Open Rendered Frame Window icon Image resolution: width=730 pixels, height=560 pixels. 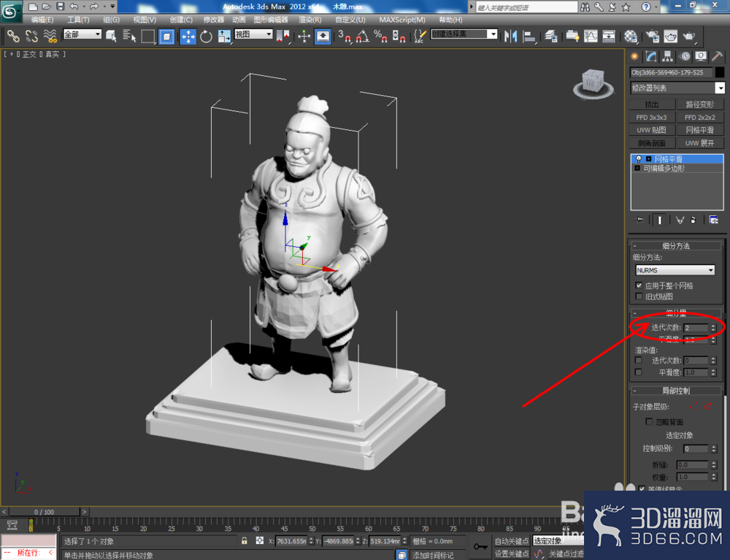click(670, 36)
